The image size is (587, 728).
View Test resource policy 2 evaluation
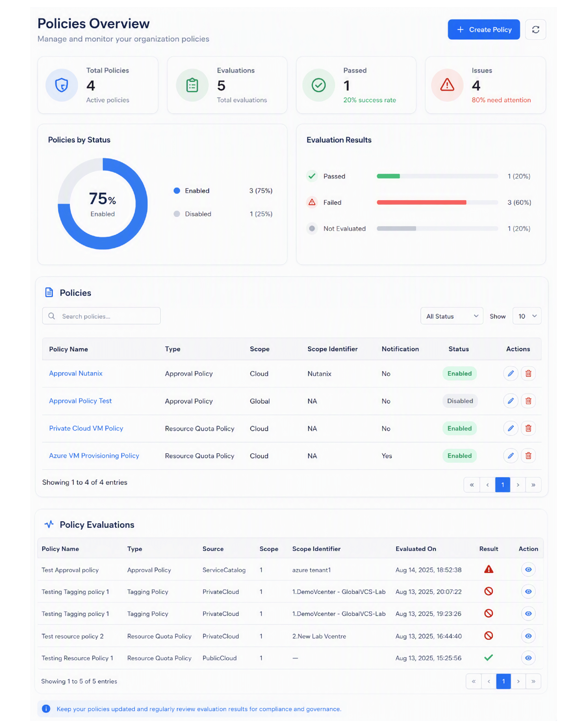pyautogui.click(x=528, y=636)
